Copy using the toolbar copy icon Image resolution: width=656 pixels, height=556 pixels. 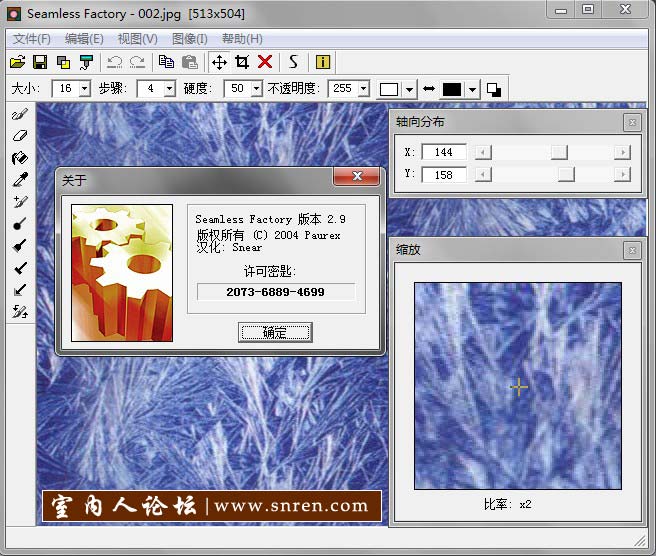(166, 62)
